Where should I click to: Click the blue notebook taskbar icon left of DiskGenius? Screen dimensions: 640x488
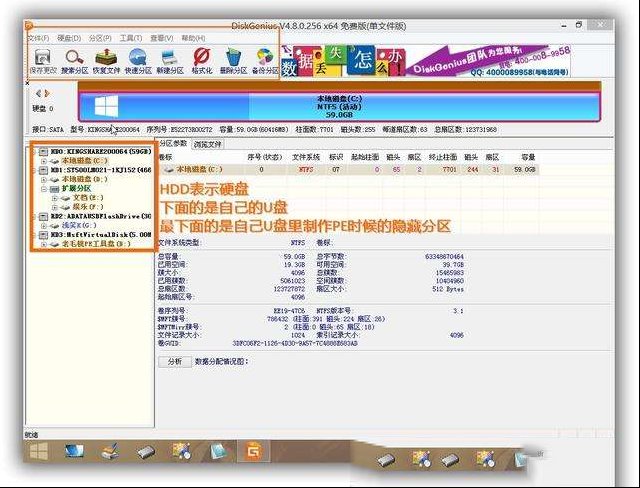pyautogui.click(x=220, y=451)
